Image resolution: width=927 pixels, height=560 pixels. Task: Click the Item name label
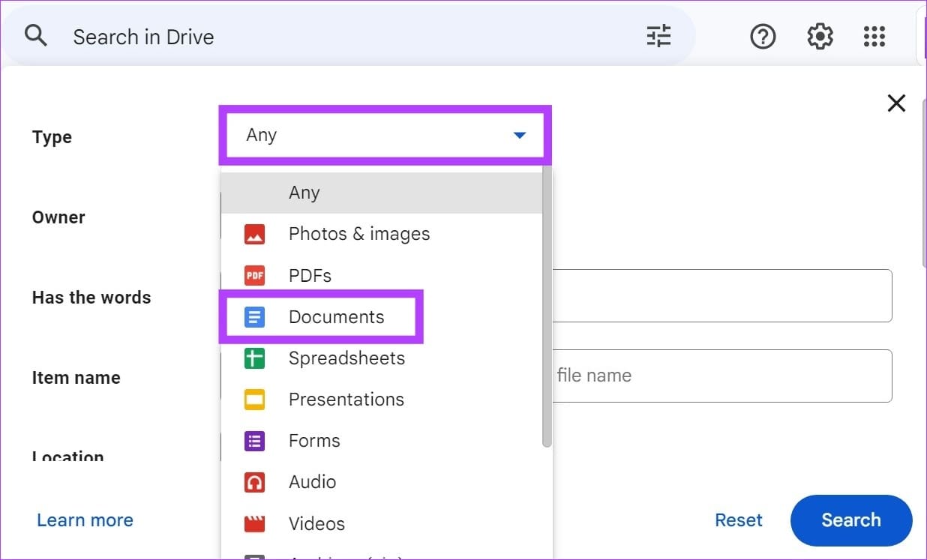tap(76, 378)
